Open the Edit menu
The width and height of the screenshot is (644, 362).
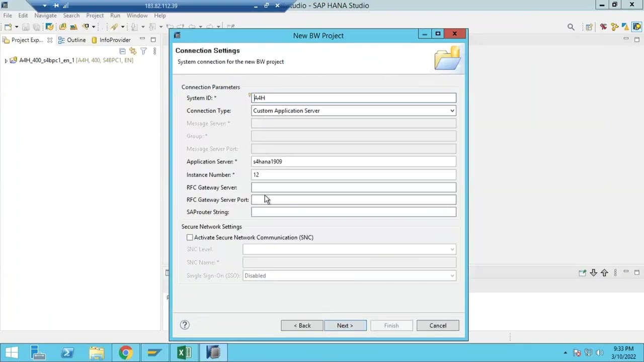pyautogui.click(x=23, y=16)
